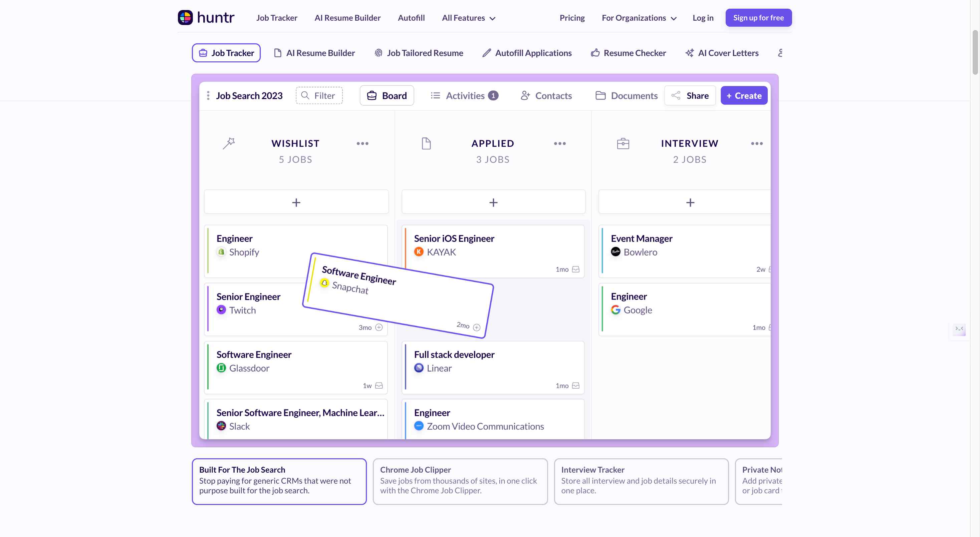The height and width of the screenshot is (537, 980).
Task: Select the Built For The Job Search card
Action: 279,481
